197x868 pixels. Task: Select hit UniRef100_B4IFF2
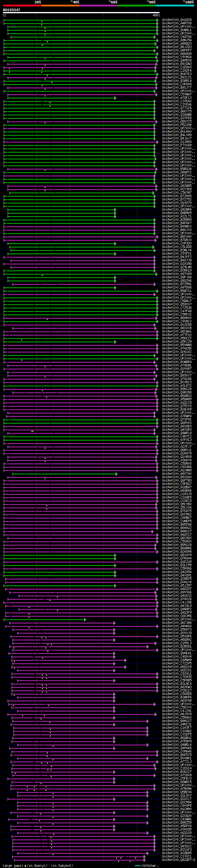(177, 257)
